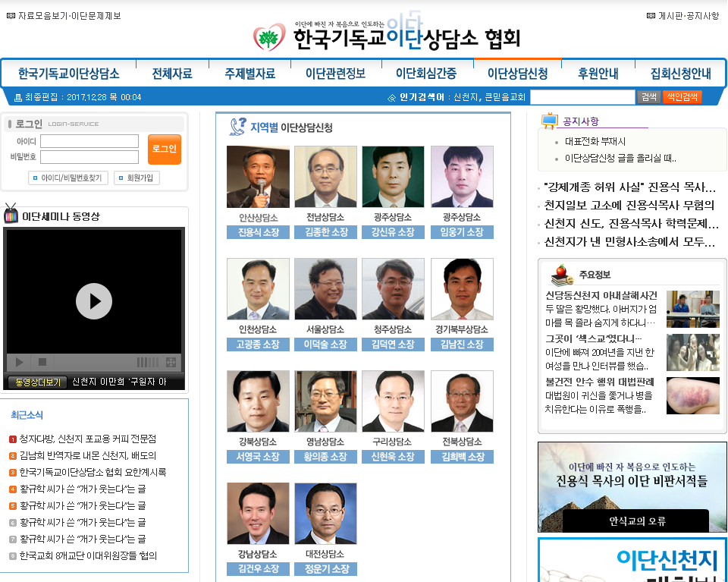Open thumbnail beside 그곳이 '섹스교'였다니 article
The width and height of the screenshot is (728, 582).
coord(692,352)
